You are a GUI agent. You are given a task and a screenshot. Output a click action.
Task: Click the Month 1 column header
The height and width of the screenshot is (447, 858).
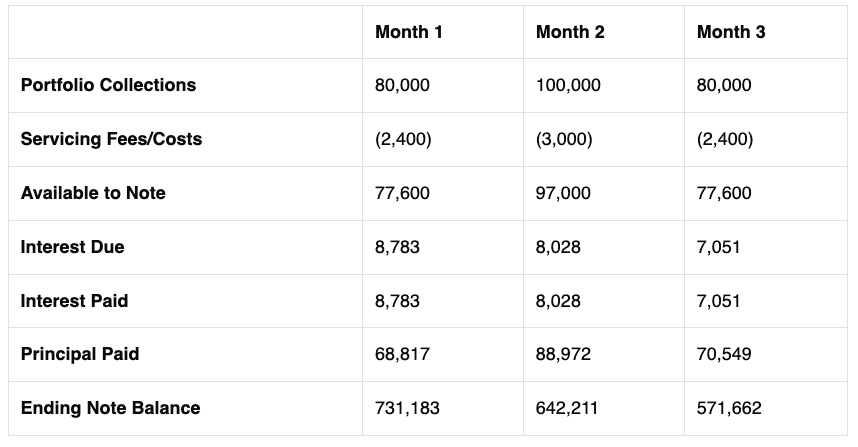[409, 32]
